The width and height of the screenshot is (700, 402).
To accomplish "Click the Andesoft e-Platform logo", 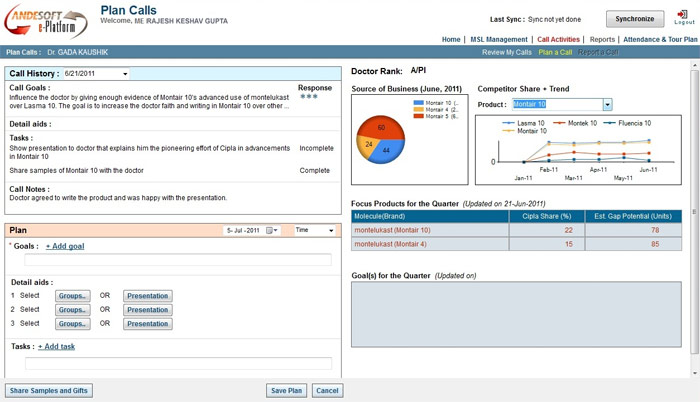I will coord(46,21).
